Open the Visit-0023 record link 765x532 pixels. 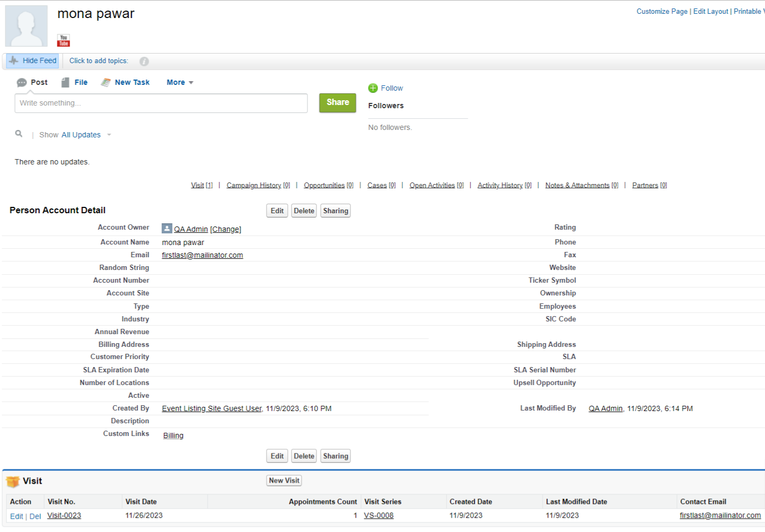pyautogui.click(x=64, y=516)
